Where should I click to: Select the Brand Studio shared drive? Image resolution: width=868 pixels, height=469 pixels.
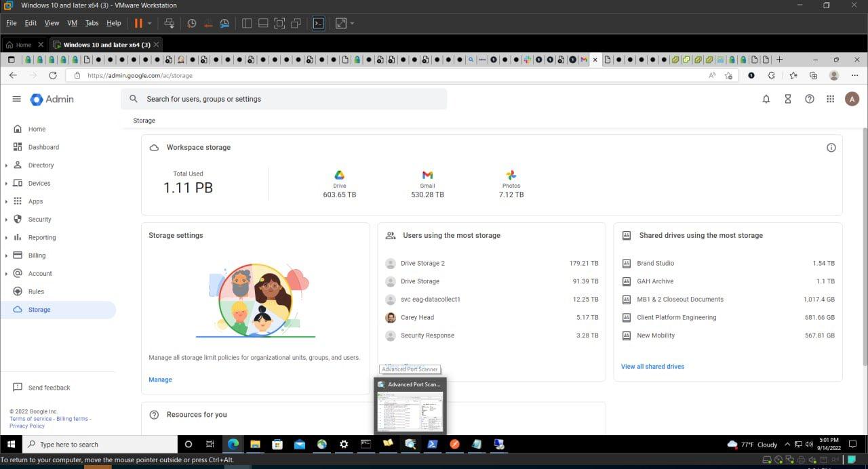[x=729, y=263]
